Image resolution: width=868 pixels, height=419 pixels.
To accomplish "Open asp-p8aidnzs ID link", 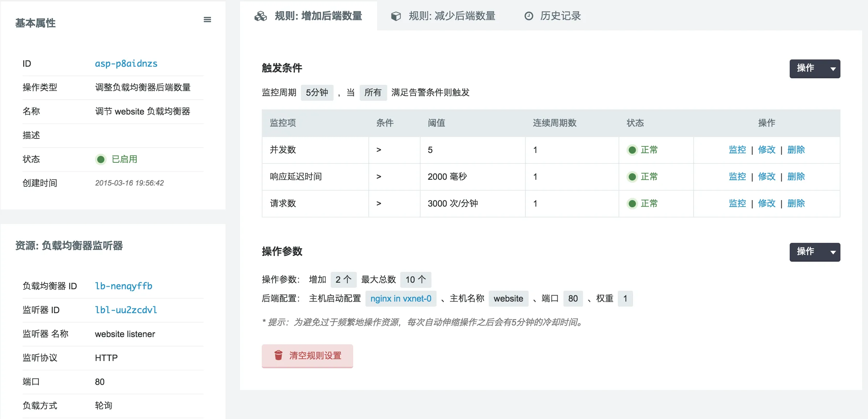I will coord(126,63).
